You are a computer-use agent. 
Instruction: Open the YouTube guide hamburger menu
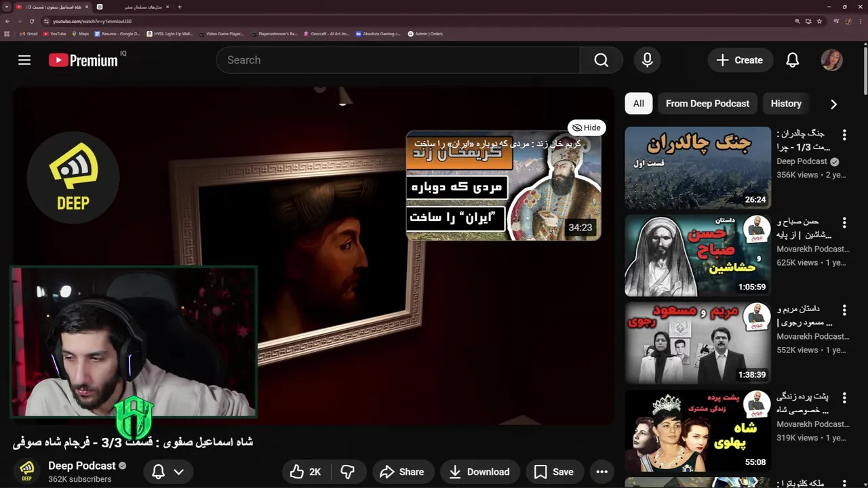click(x=24, y=60)
